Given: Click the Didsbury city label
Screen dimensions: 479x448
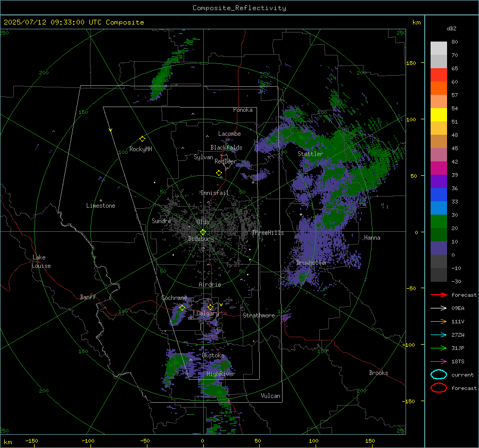Looking at the screenshot, I should pos(201,239).
